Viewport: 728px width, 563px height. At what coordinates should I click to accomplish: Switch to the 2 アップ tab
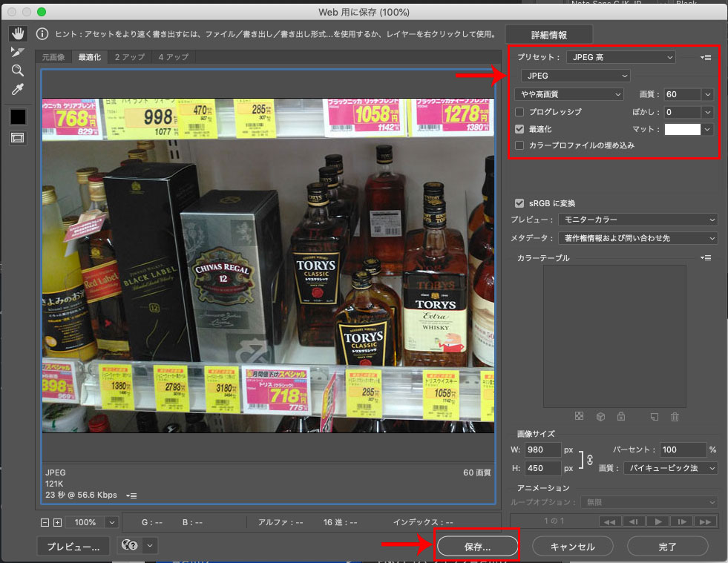point(130,57)
